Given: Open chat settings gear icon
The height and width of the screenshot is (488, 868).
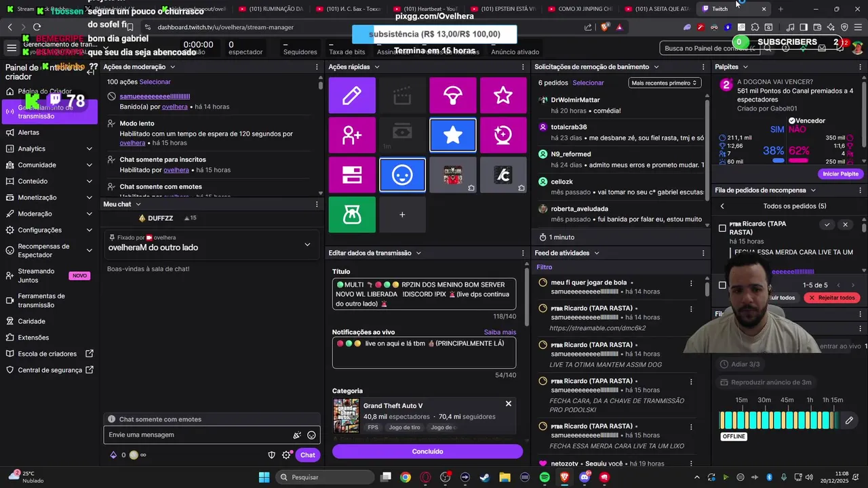Looking at the screenshot, I should [x=286, y=455].
